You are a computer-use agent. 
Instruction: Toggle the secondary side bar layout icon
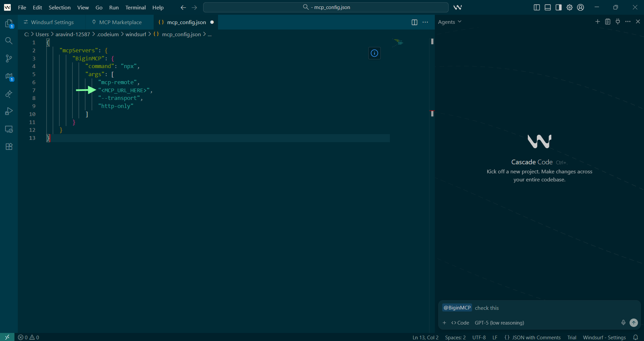pyautogui.click(x=558, y=7)
